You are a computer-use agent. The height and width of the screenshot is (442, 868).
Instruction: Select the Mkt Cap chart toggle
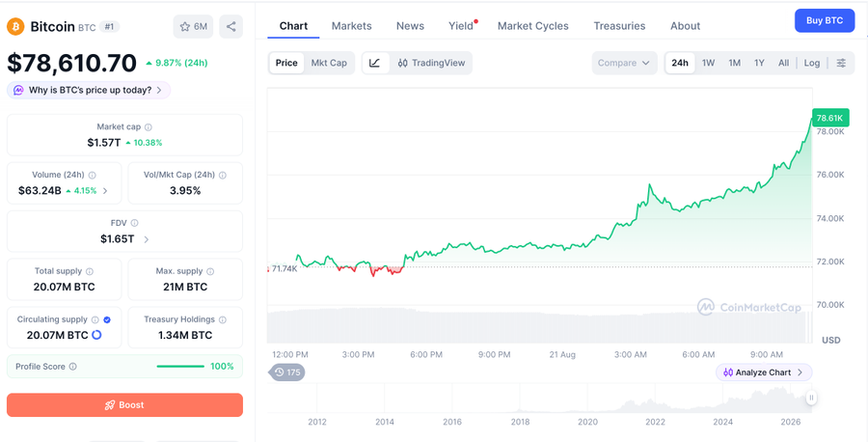tap(329, 63)
